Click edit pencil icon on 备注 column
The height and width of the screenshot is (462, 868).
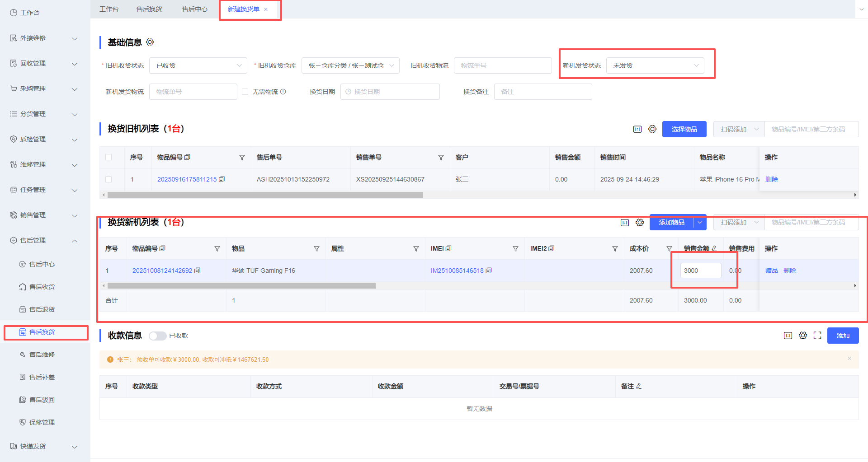pos(639,387)
